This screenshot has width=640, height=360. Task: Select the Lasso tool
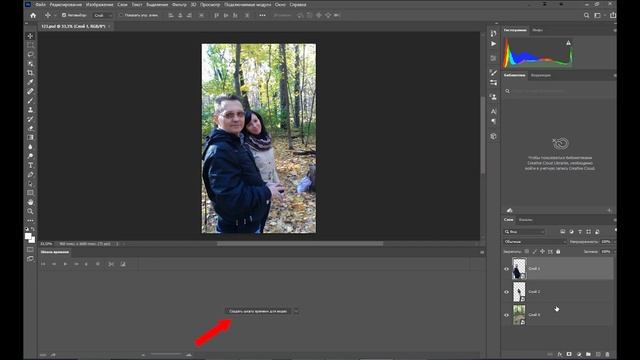pyautogui.click(x=30, y=54)
